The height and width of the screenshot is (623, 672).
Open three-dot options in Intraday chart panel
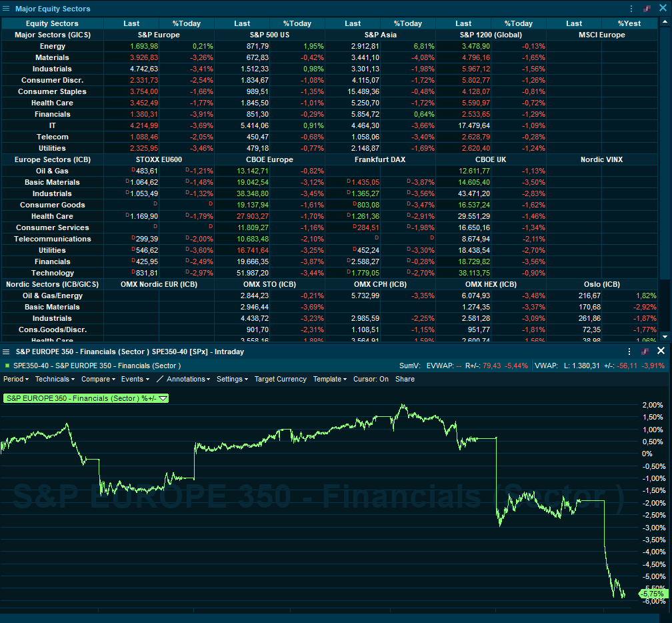[x=629, y=352]
